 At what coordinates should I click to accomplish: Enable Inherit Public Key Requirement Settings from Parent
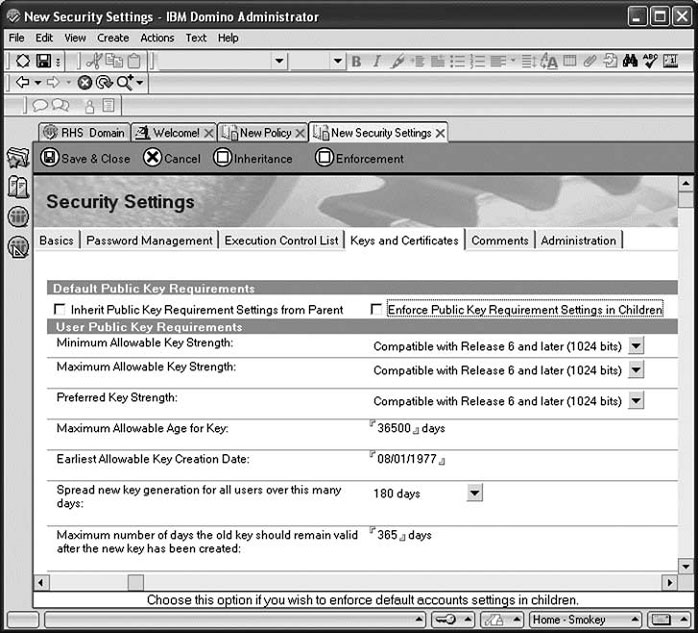[59, 309]
